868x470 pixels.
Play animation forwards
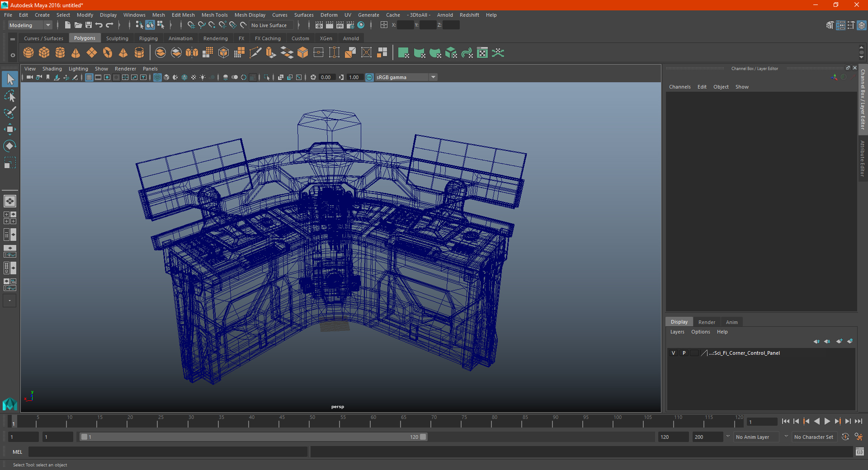tap(827, 421)
